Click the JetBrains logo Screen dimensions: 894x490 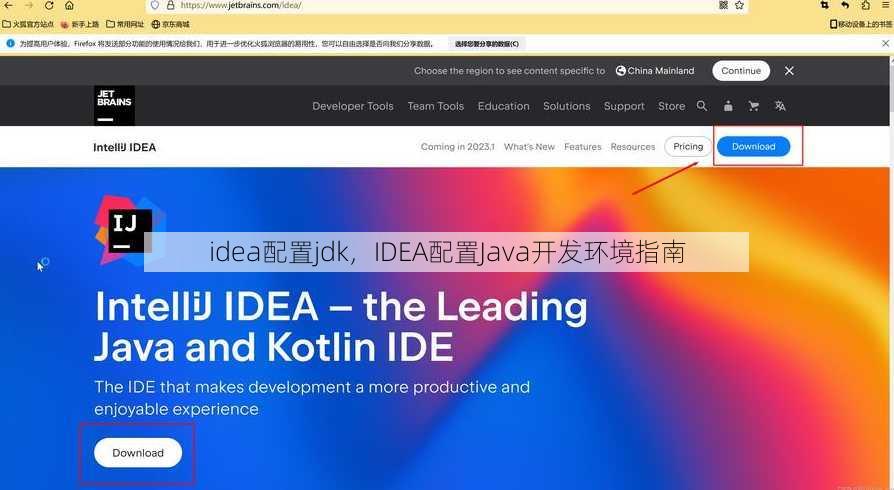(115, 106)
